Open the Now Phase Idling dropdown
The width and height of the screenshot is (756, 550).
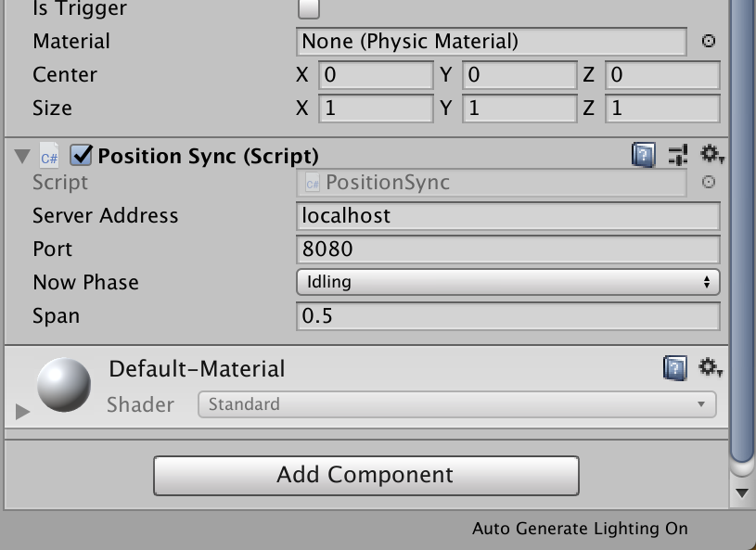[508, 282]
